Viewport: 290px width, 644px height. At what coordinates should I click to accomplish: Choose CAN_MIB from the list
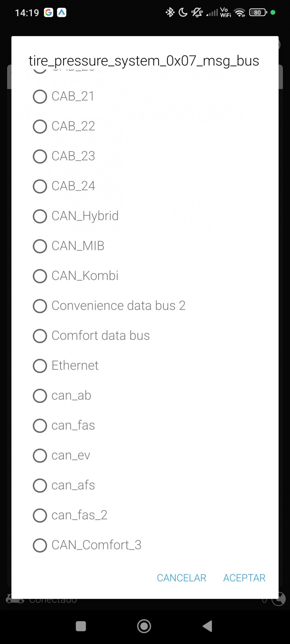40,246
